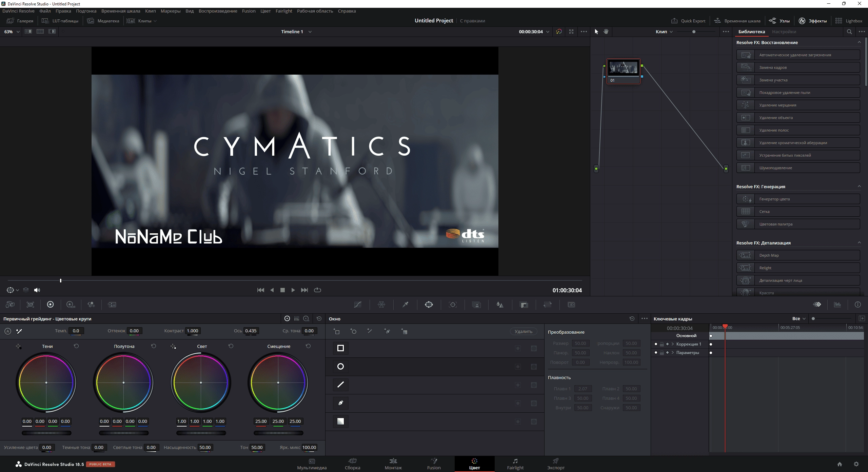This screenshot has height=472, width=868.
Task: Open the Color Match palette icon
Action: [x=31, y=304]
